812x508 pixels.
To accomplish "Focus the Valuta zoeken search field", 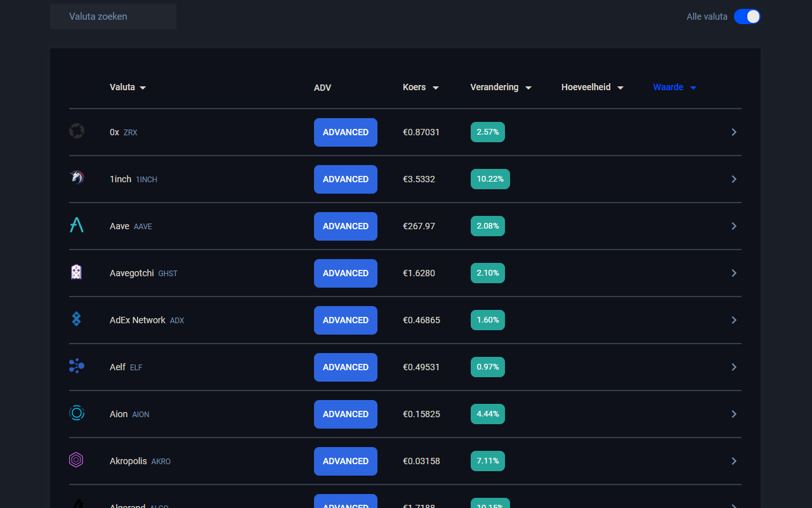I will tap(113, 17).
